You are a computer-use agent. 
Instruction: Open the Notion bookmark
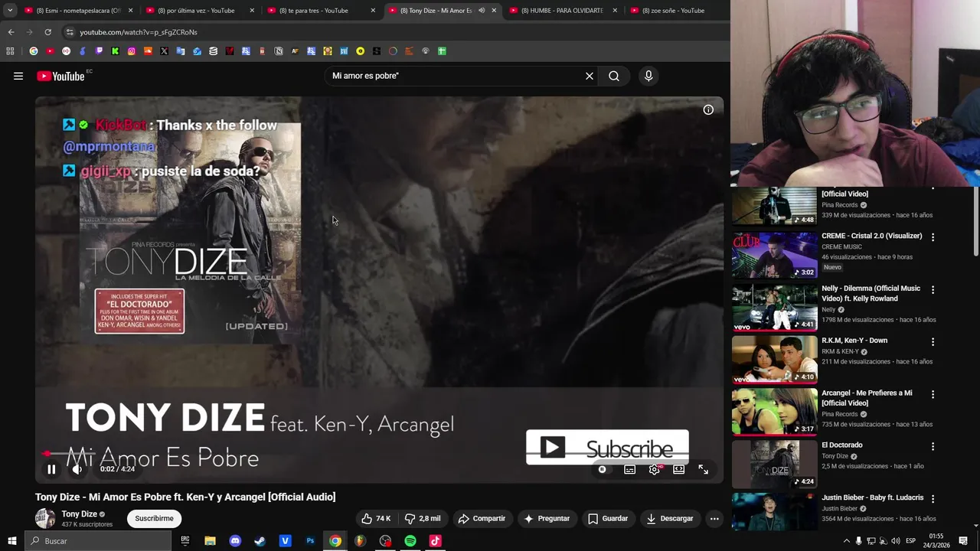click(279, 51)
